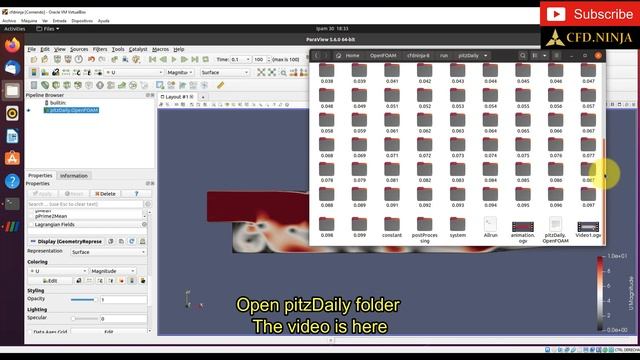This screenshot has height=360, width=640.
Task: Click the Edit color map button
Action: (50, 281)
